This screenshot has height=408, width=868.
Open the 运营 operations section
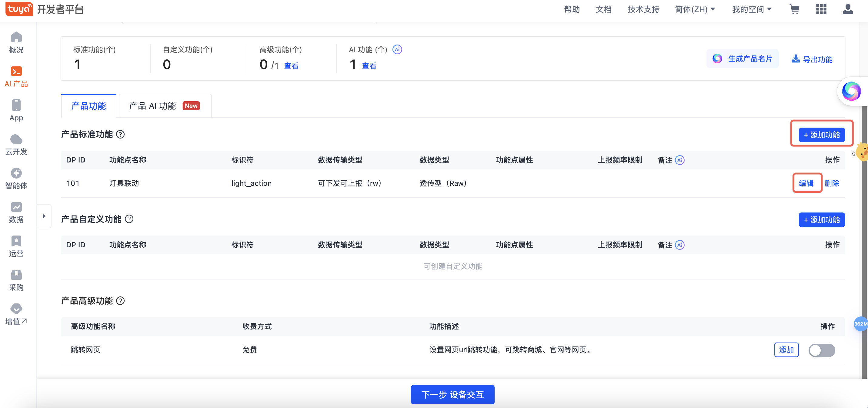point(16,247)
